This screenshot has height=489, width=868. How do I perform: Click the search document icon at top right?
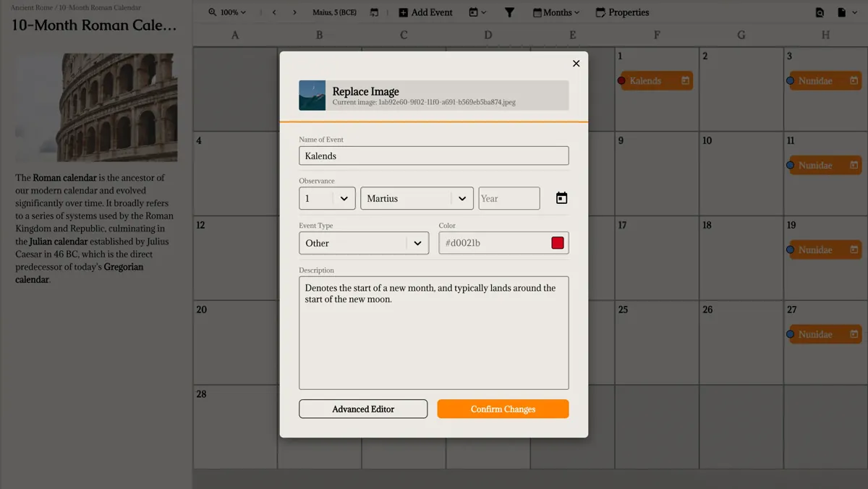click(x=820, y=12)
